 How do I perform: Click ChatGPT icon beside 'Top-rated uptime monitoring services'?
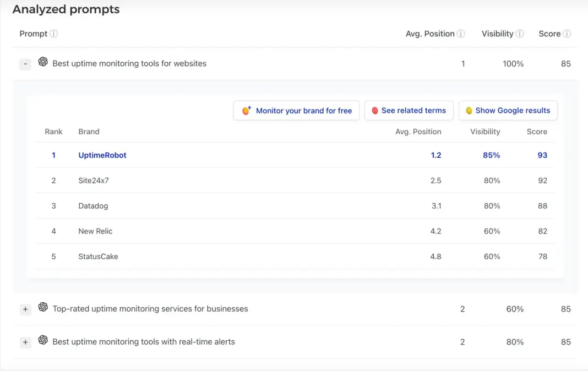(43, 307)
